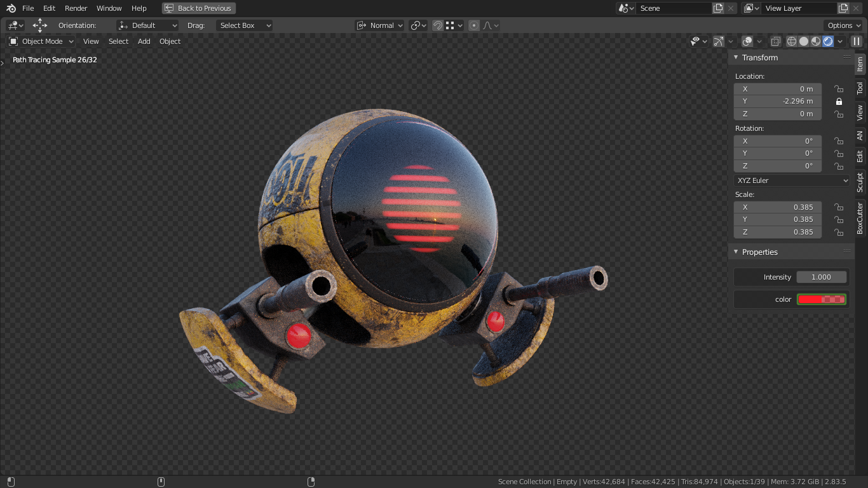Screen dimensions: 868x488
Task: Toggle X-Ray viewport mode
Action: [775, 41]
